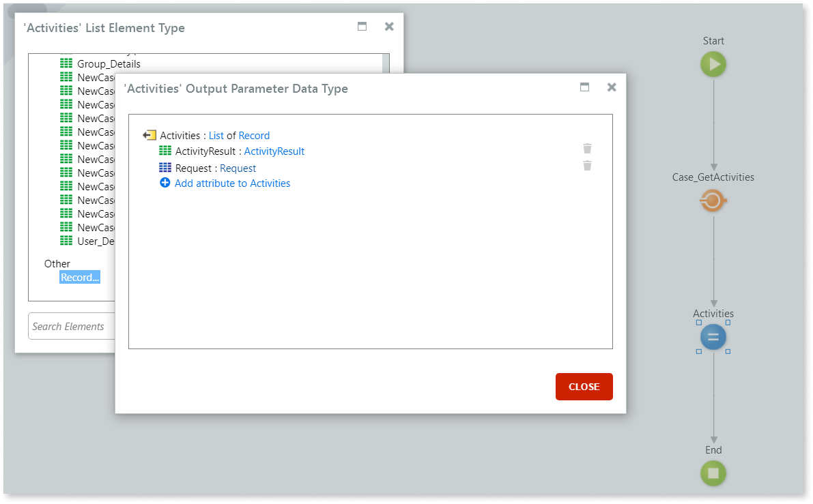Click the 'ActivityResult' attribute name
Screen dimensions: 813x504
[205, 151]
